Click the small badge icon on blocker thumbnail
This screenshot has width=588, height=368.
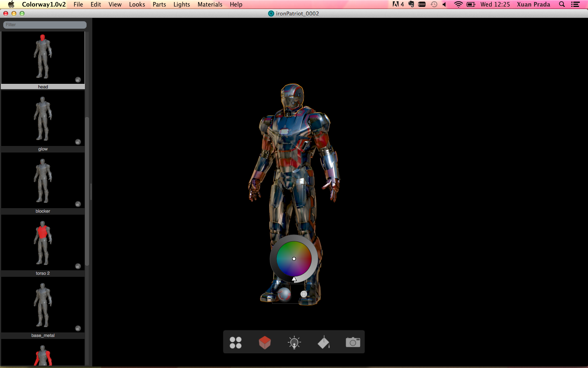click(78, 204)
